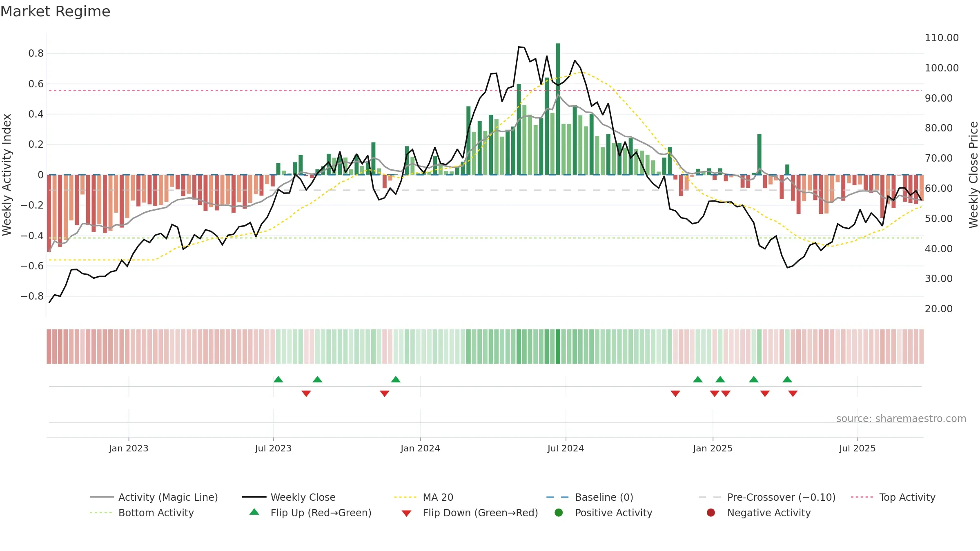Click the 90.00 price tick label
Image resolution: width=980 pixels, height=551 pixels.
pyautogui.click(x=939, y=98)
